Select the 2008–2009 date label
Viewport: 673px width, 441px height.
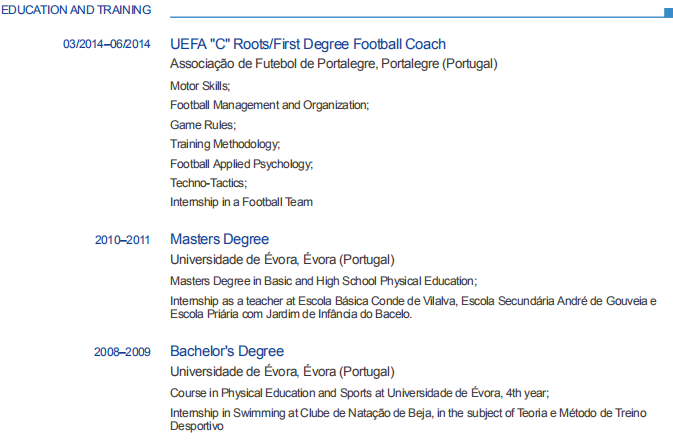(x=123, y=352)
